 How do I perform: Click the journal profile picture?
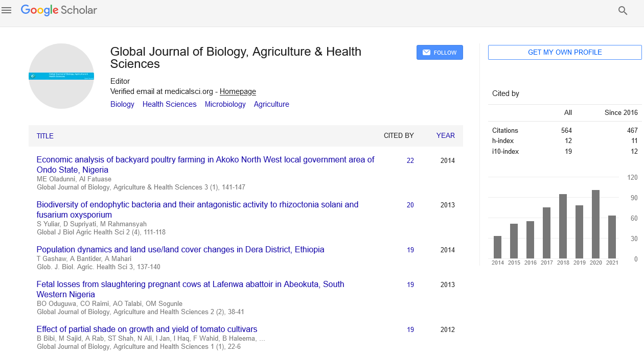click(61, 76)
